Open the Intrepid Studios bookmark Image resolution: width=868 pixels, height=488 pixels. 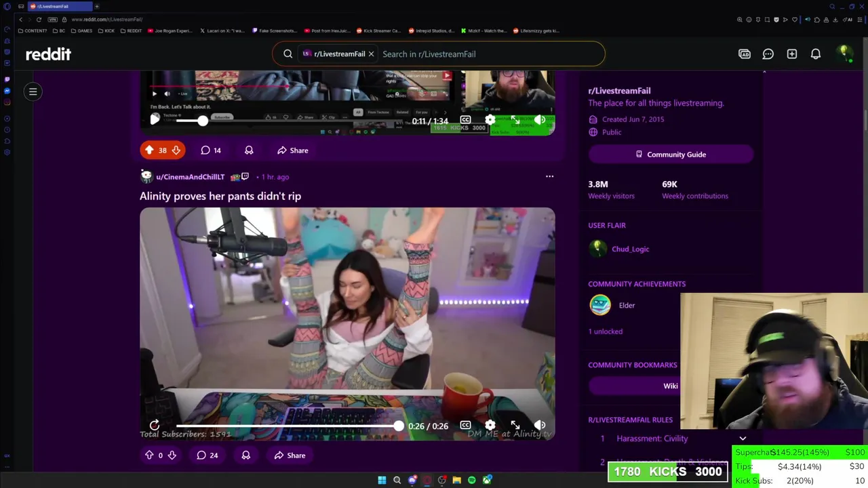tap(431, 30)
